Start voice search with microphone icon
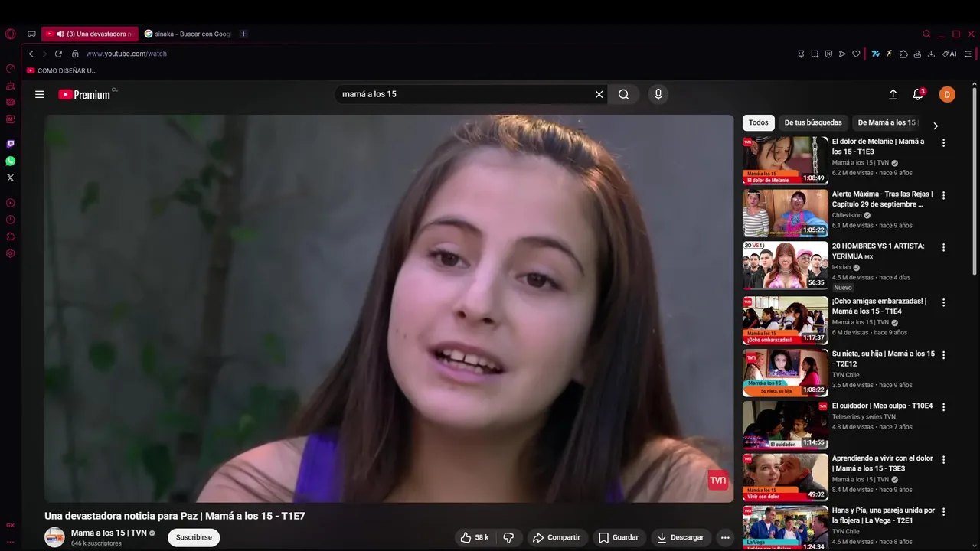 click(x=658, y=94)
